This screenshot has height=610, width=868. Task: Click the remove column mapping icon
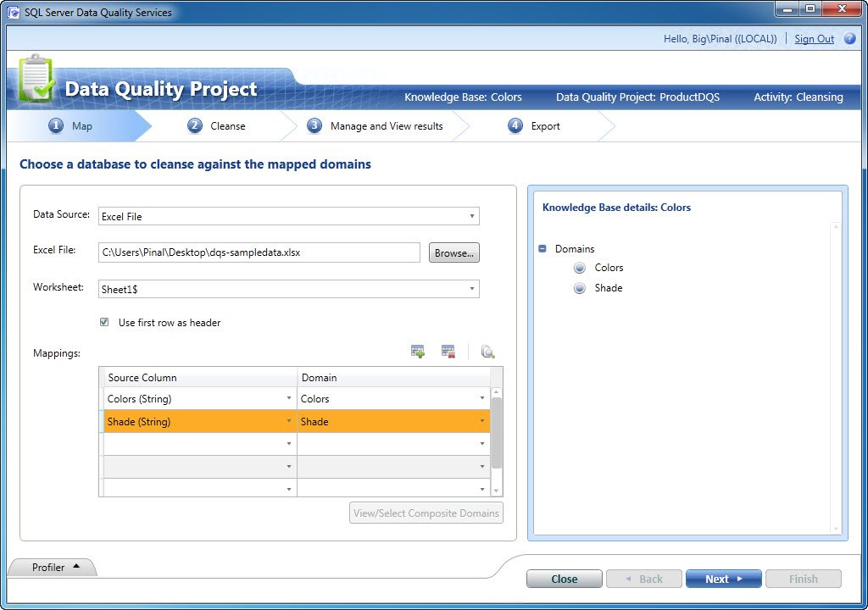pos(448,352)
